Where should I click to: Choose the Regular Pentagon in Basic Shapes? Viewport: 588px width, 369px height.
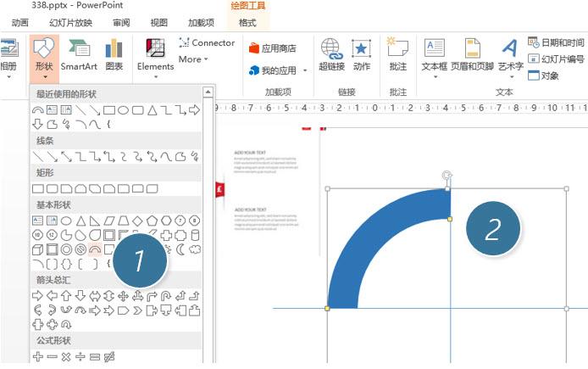point(152,221)
